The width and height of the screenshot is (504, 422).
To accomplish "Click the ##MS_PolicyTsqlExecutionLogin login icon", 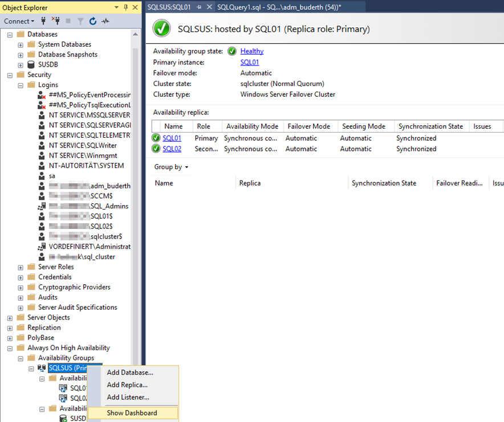I will click(x=42, y=105).
